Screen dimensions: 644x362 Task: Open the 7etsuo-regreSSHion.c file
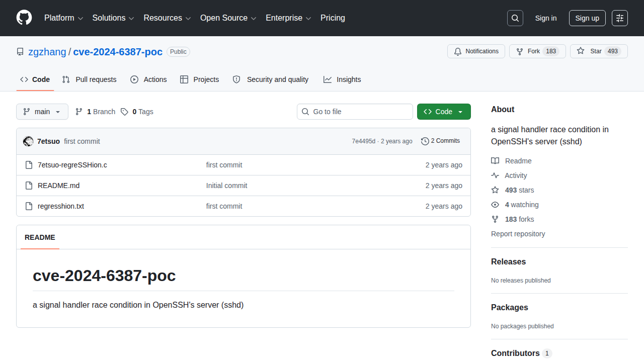(72, 165)
